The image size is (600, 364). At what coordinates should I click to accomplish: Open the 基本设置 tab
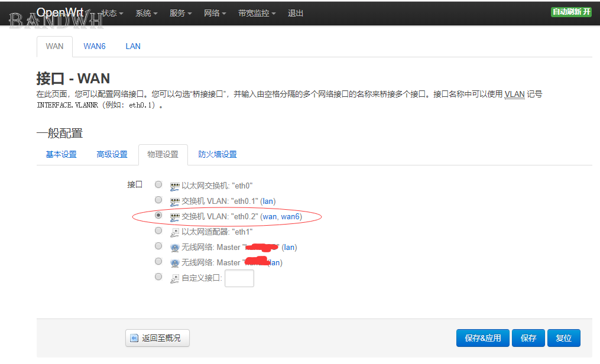tap(61, 154)
